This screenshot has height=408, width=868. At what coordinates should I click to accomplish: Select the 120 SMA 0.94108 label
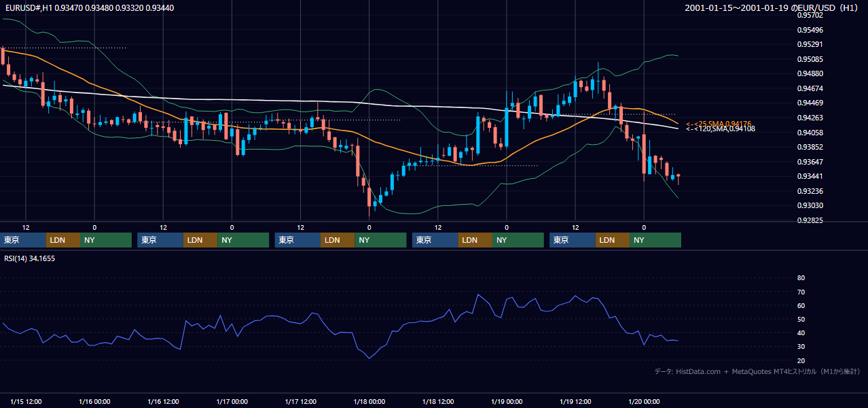tap(720, 129)
